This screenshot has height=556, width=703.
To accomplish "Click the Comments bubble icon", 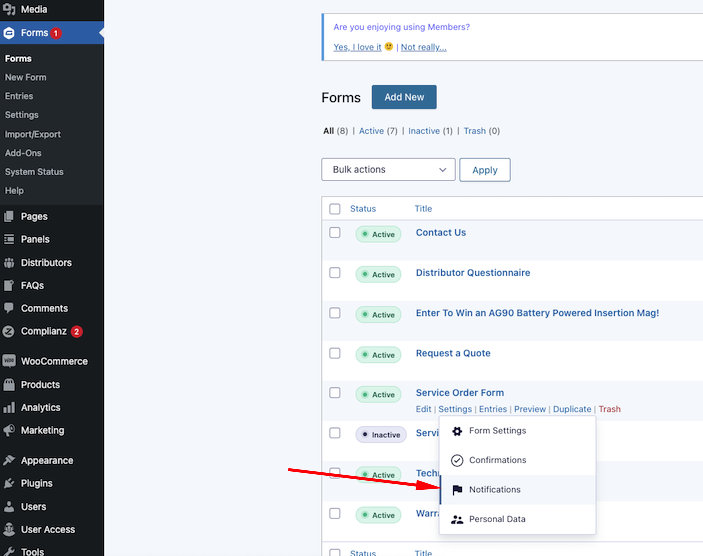I will point(9,308).
